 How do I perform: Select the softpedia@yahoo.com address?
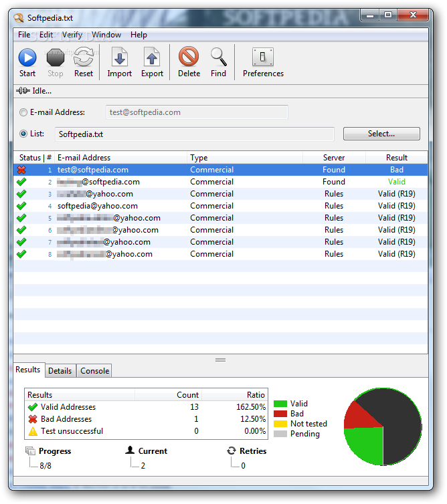98,206
